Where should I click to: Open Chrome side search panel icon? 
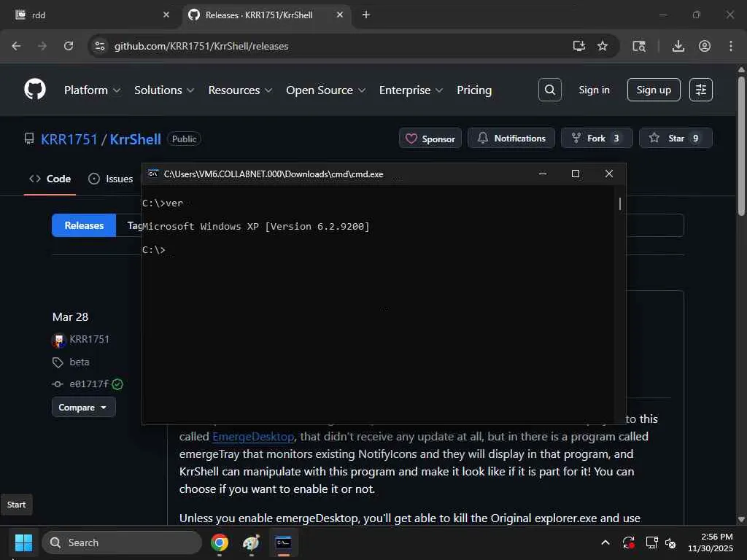click(639, 46)
